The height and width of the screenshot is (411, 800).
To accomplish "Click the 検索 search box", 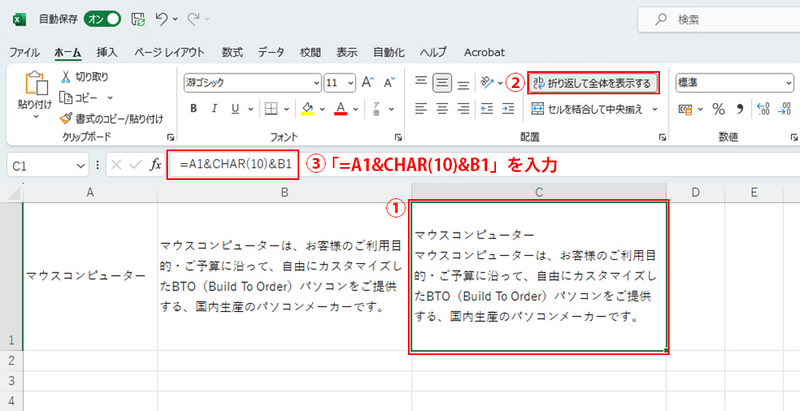I will [x=719, y=20].
